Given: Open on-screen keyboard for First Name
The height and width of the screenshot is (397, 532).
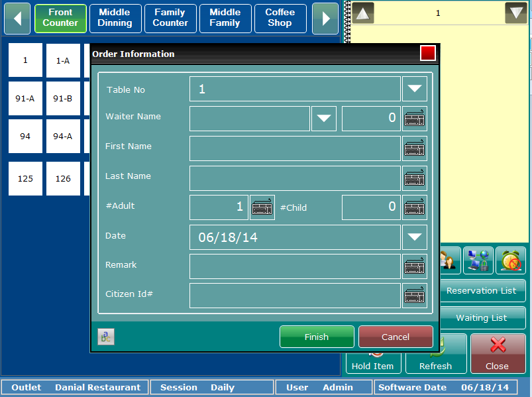Looking at the screenshot, I should tap(414, 148).
